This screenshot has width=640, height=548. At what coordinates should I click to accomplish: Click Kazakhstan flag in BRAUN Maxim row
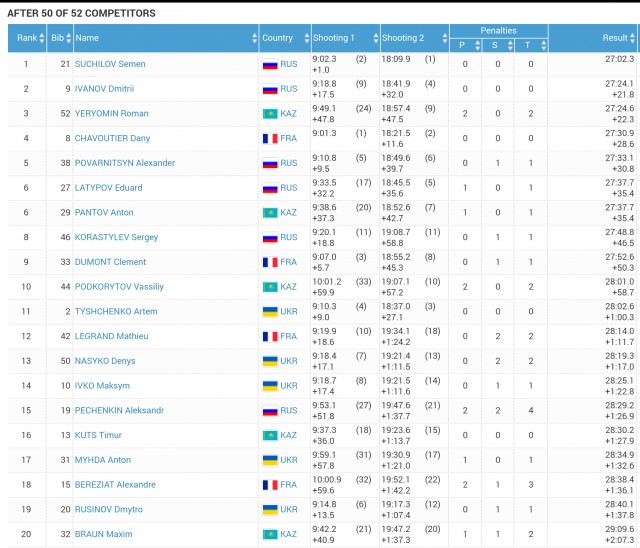270,535
